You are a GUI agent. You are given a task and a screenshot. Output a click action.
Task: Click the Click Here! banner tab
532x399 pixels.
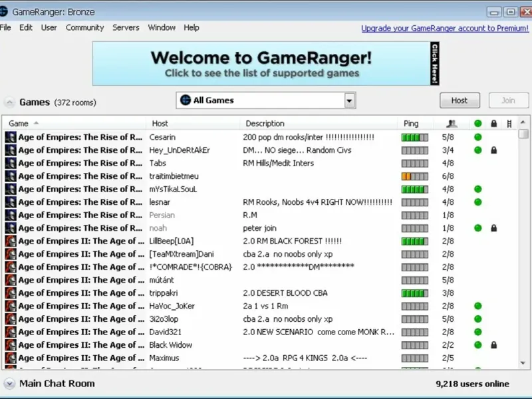435,63
